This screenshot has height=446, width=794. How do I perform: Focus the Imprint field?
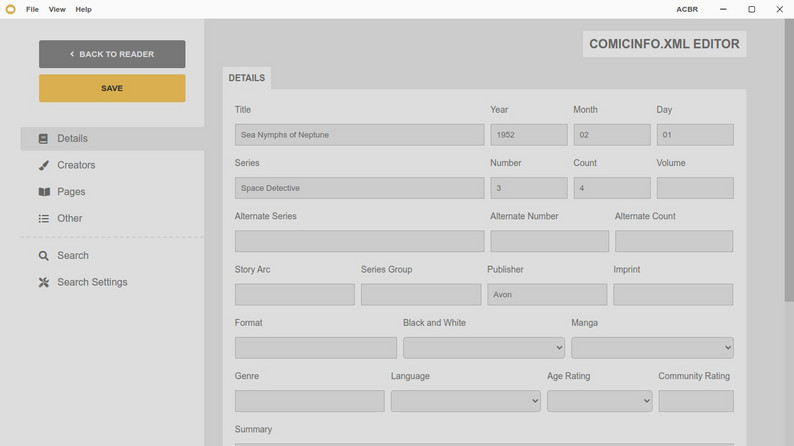click(673, 295)
